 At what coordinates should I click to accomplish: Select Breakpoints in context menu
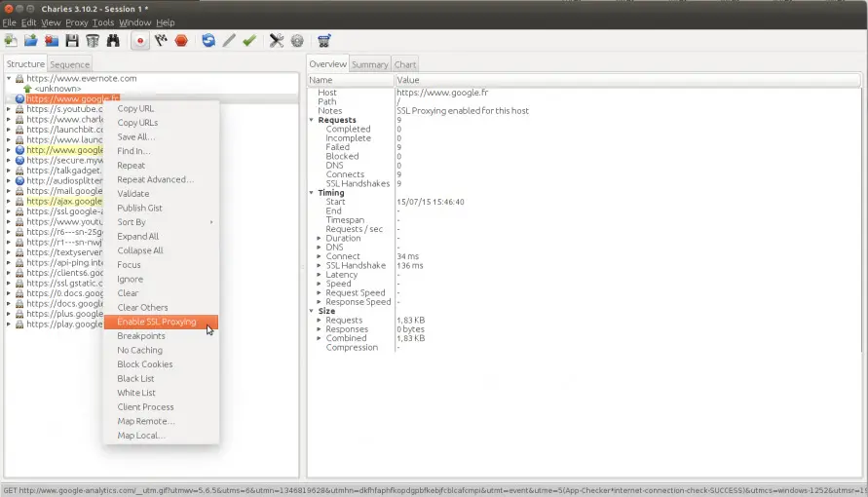(x=161, y=336)
